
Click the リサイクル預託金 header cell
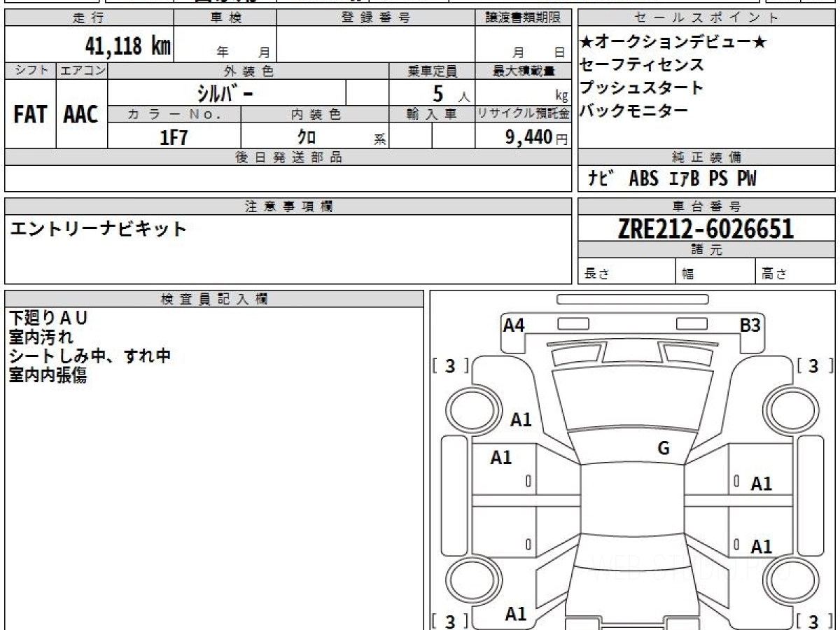[523, 115]
